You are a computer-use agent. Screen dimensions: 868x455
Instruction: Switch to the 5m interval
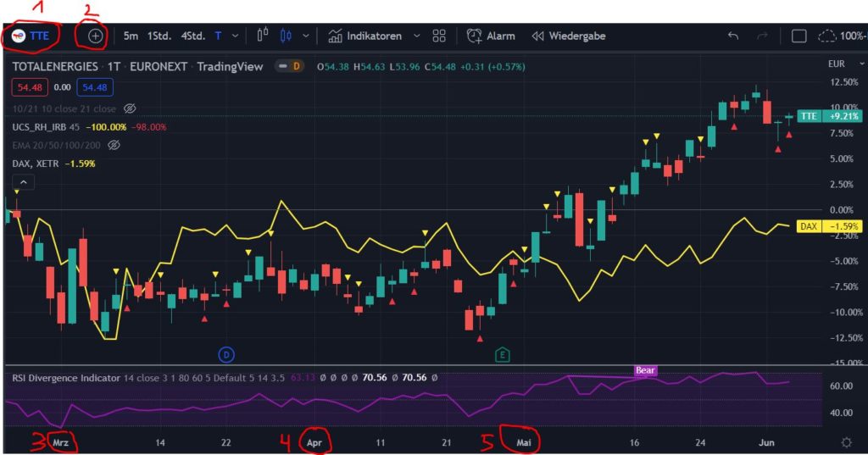pos(131,36)
